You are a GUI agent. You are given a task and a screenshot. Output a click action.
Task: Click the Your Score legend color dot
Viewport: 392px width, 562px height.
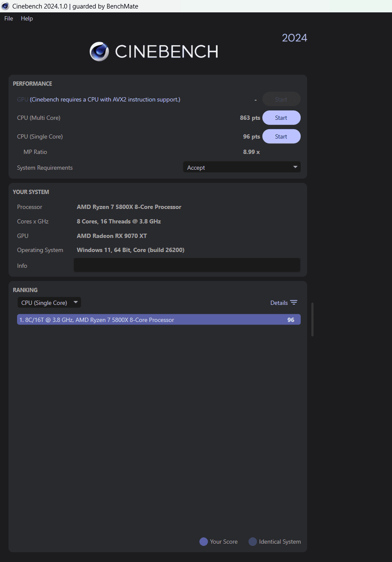coord(203,542)
